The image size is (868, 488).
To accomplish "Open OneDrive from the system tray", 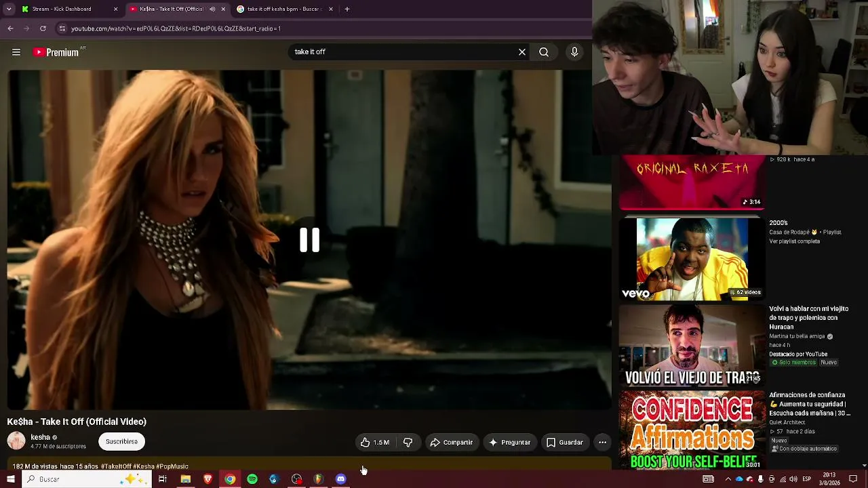I will [x=739, y=479].
